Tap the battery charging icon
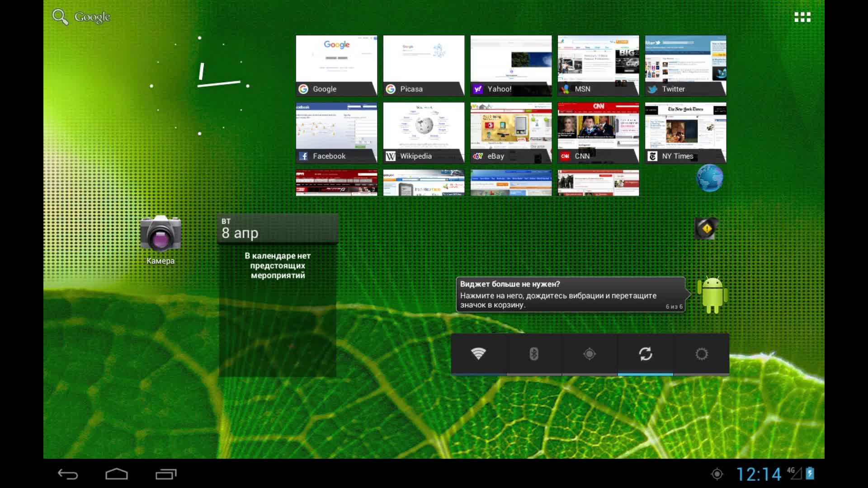This screenshot has width=868, height=488. (810, 473)
